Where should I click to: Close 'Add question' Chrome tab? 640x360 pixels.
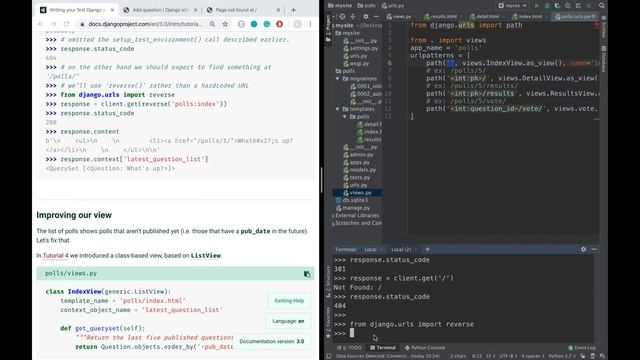pyautogui.click(x=196, y=10)
